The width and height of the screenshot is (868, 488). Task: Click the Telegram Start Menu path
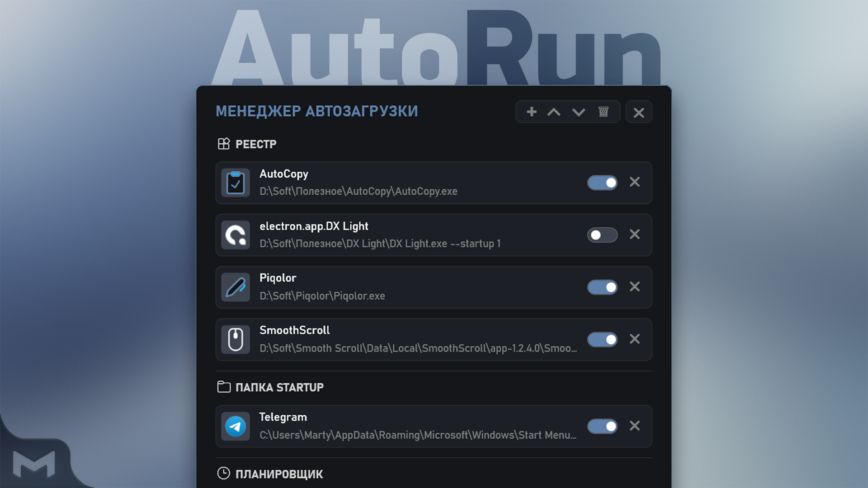(x=418, y=435)
